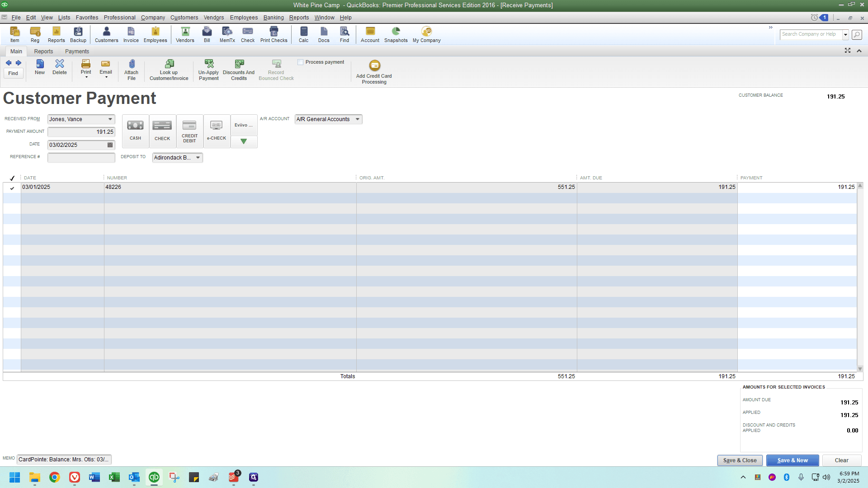Image resolution: width=868 pixels, height=488 pixels.
Task: Open the Deposit To account dropdown
Action: [198, 158]
